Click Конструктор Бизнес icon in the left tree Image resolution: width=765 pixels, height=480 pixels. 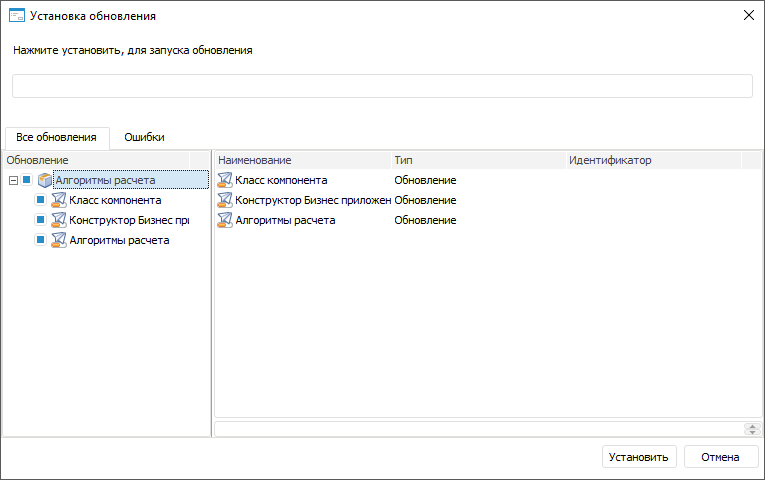click(x=58, y=220)
